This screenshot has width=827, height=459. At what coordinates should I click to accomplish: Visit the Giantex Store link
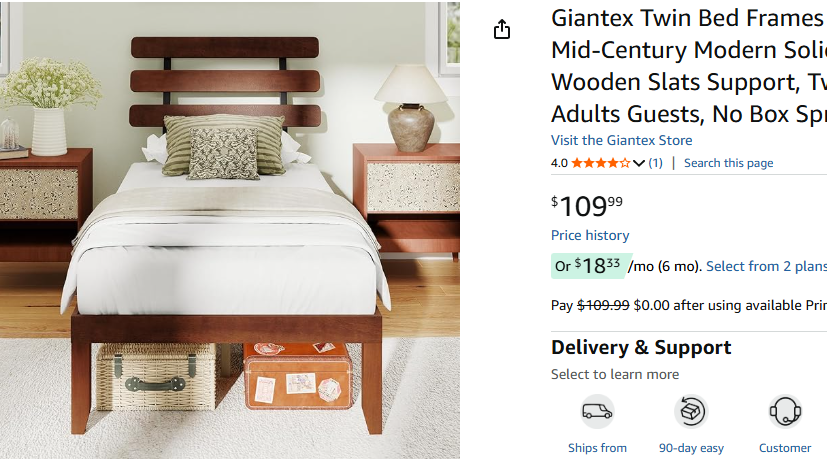coord(621,140)
